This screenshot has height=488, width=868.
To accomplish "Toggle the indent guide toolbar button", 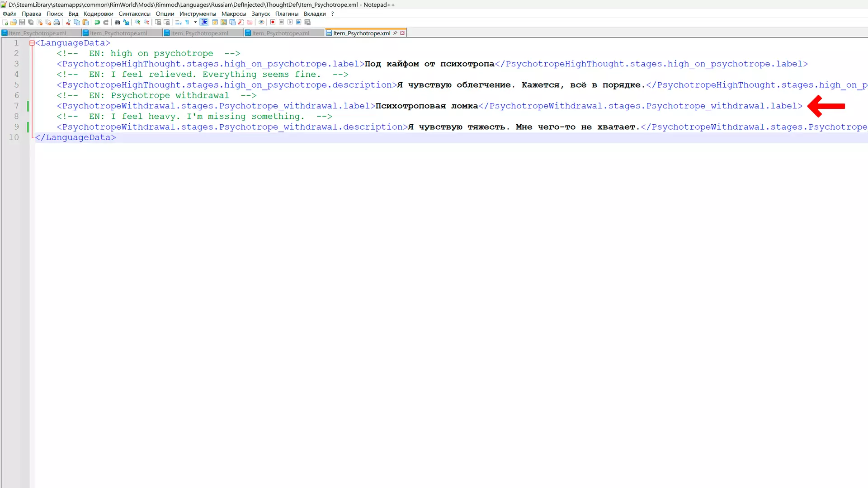I will 204,22.
